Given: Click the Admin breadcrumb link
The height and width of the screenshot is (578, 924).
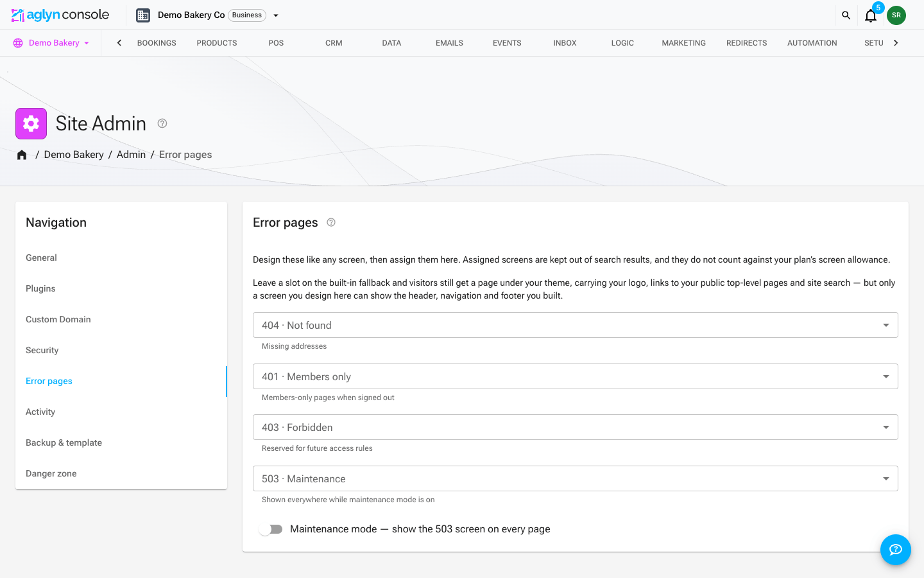Looking at the screenshot, I should [x=131, y=155].
